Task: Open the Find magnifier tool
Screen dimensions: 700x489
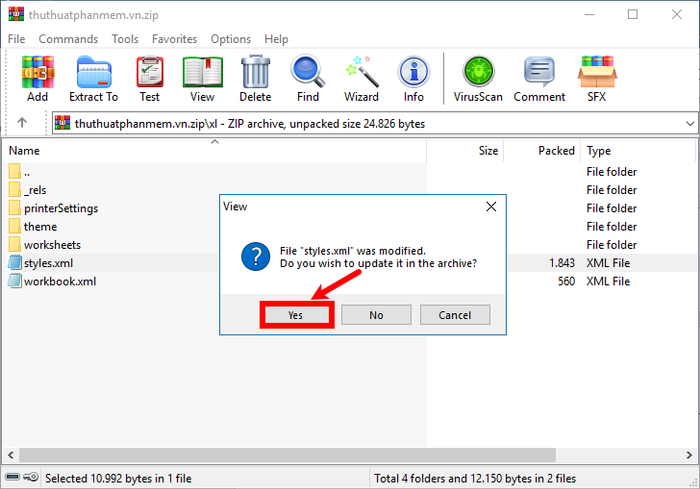Action: tap(308, 79)
